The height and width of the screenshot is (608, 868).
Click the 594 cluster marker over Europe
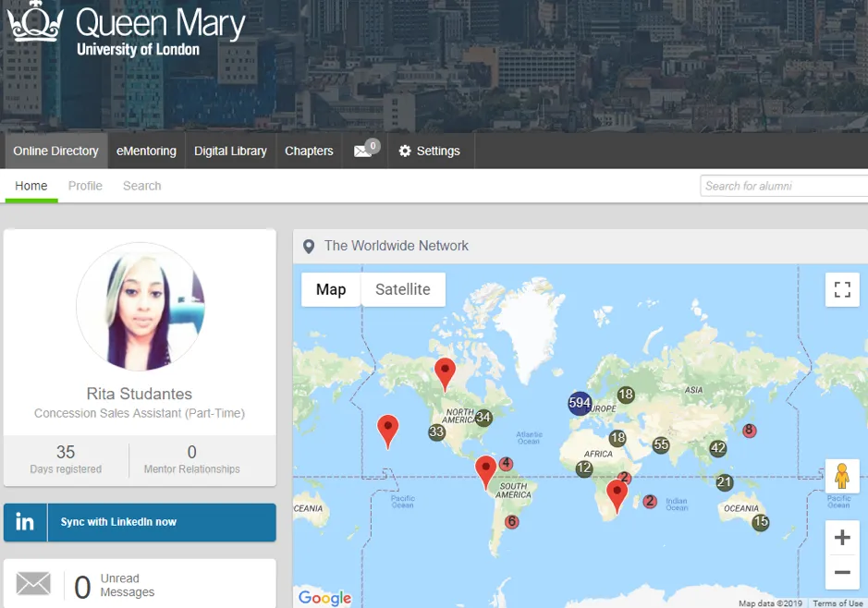point(580,403)
